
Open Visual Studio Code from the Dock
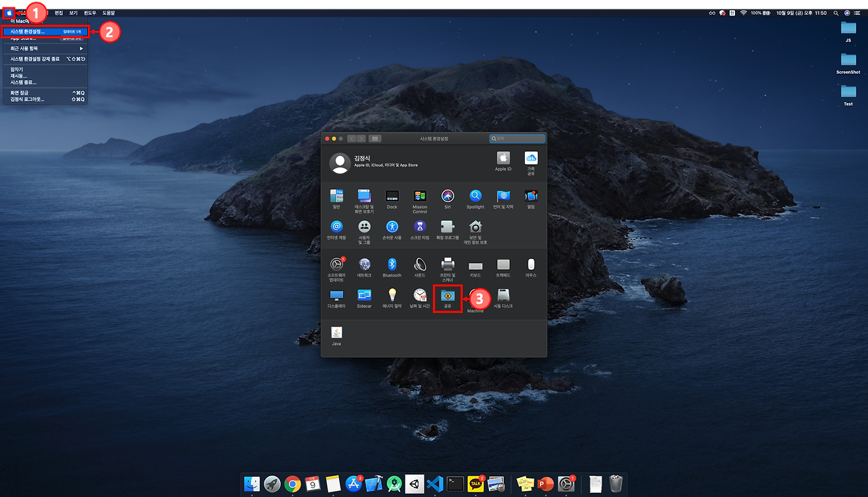click(x=435, y=483)
